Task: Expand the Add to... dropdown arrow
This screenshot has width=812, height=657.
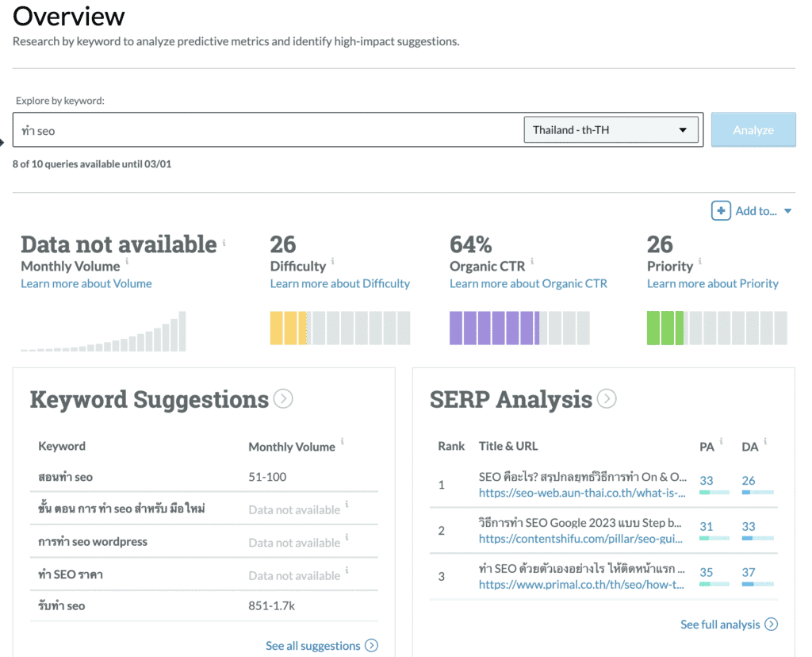Action: coord(787,211)
